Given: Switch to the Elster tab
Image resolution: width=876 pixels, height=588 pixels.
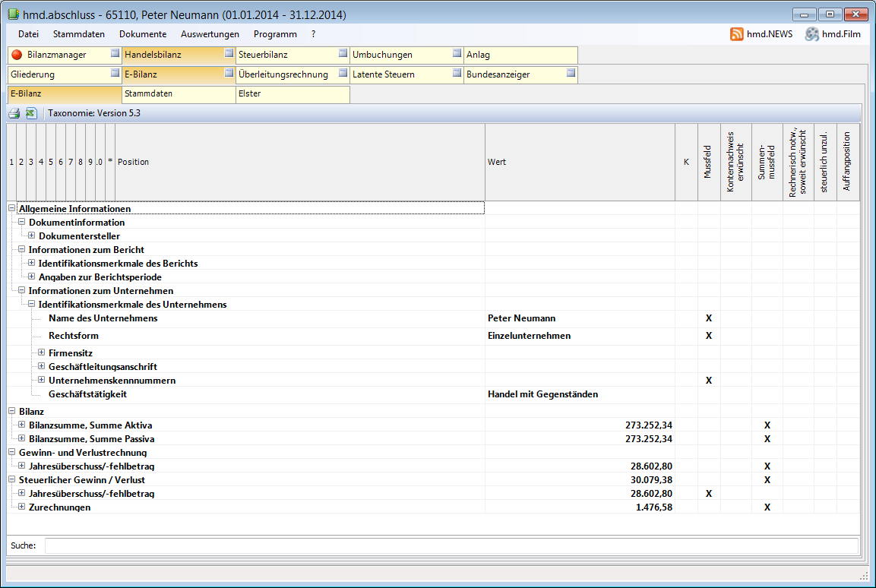Looking at the screenshot, I should tap(293, 94).
